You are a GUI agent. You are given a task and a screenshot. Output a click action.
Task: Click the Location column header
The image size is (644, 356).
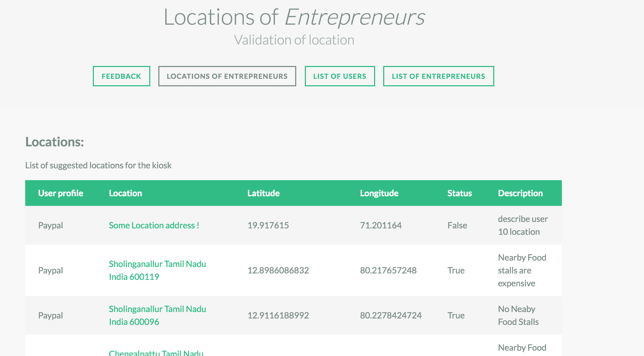click(125, 193)
